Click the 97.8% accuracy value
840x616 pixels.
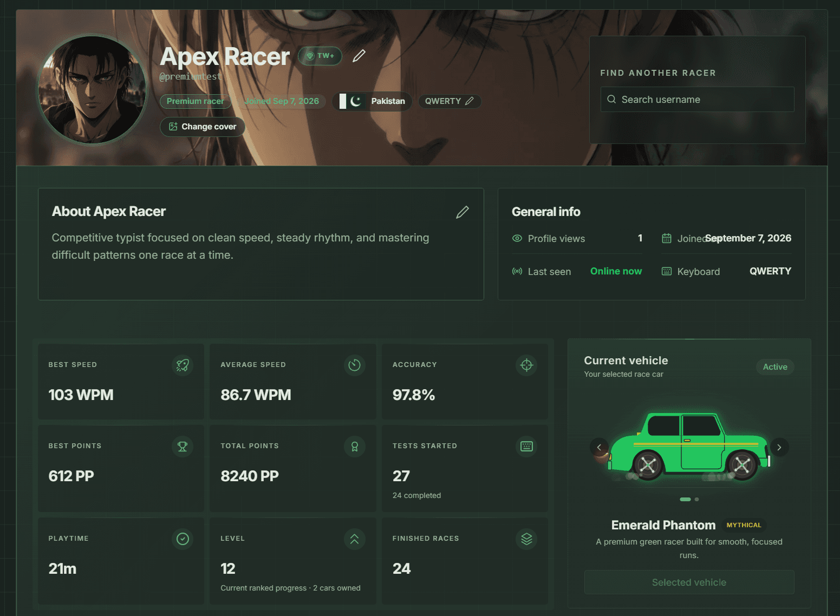pos(414,395)
